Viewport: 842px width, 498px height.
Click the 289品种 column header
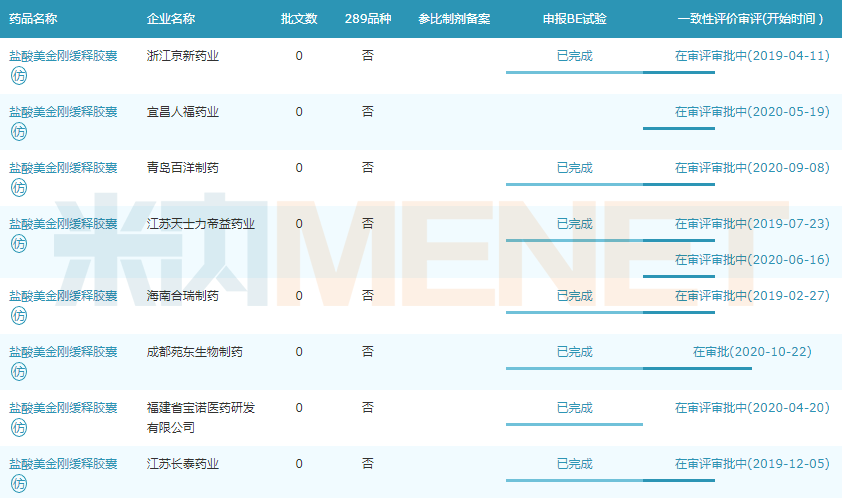[368, 19]
